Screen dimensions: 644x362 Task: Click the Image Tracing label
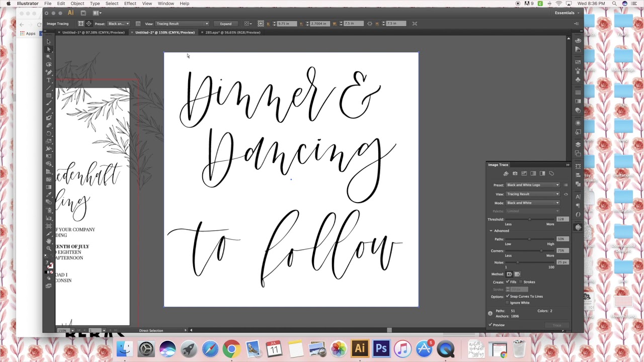[x=58, y=24]
